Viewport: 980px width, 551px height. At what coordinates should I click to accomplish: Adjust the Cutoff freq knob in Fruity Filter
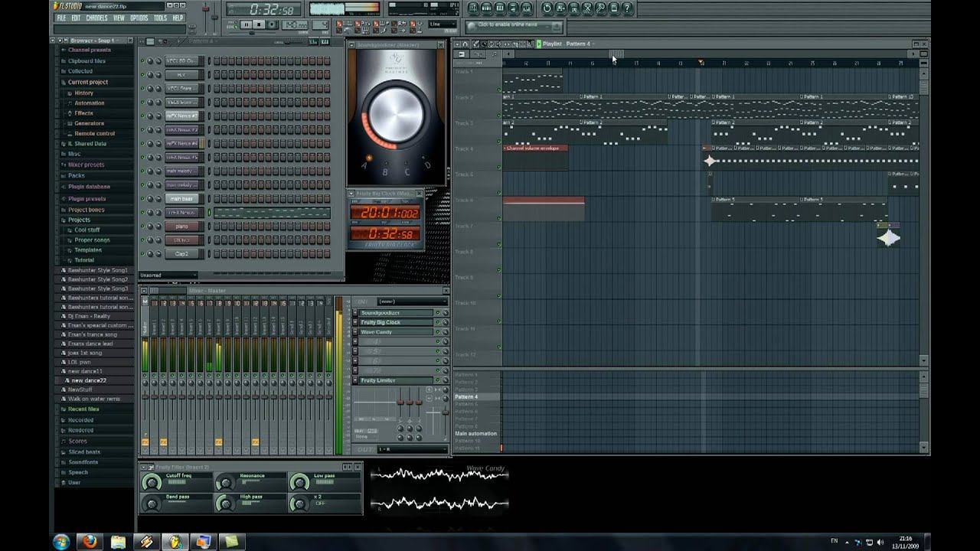pyautogui.click(x=152, y=482)
